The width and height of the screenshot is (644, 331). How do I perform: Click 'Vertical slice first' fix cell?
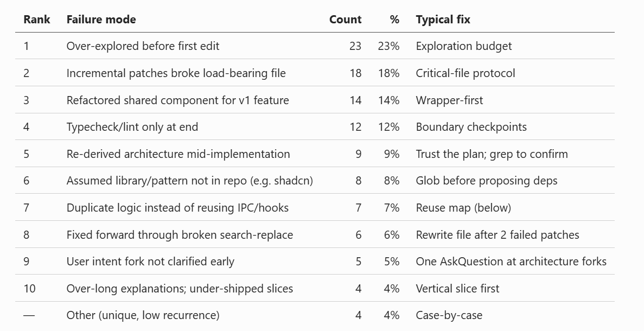point(457,289)
